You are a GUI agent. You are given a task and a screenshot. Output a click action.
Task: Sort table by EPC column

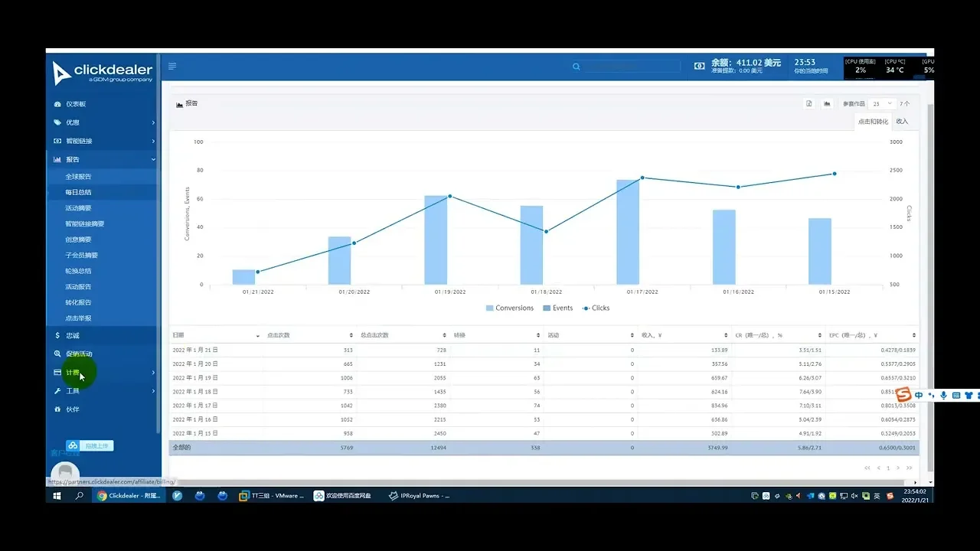(873, 335)
